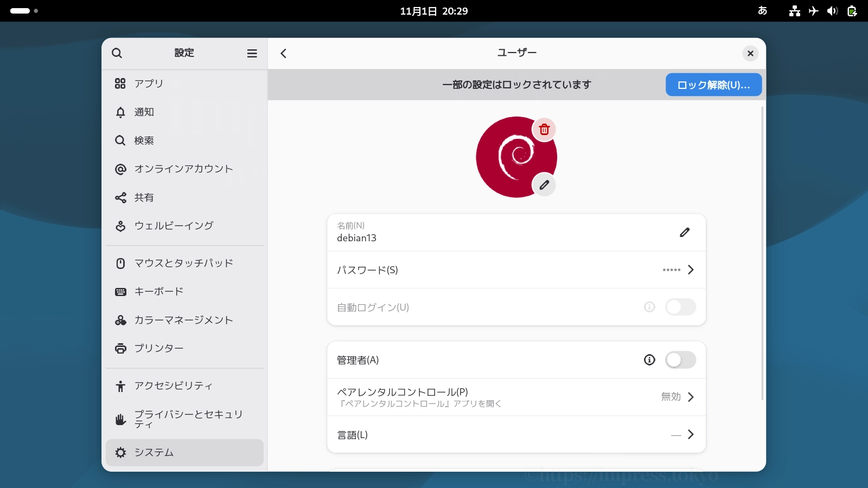Click the Apps sidebar icon

click(x=120, y=84)
